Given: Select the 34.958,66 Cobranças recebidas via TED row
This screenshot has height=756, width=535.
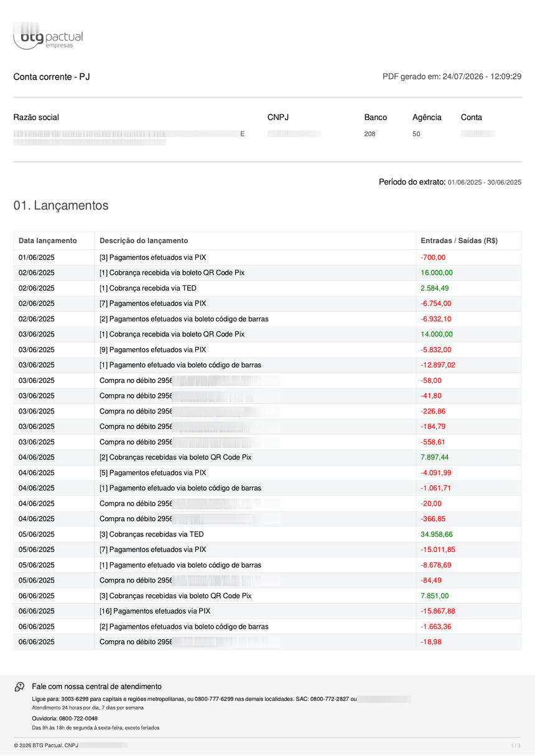Looking at the screenshot, I should [x=267, y=534].
